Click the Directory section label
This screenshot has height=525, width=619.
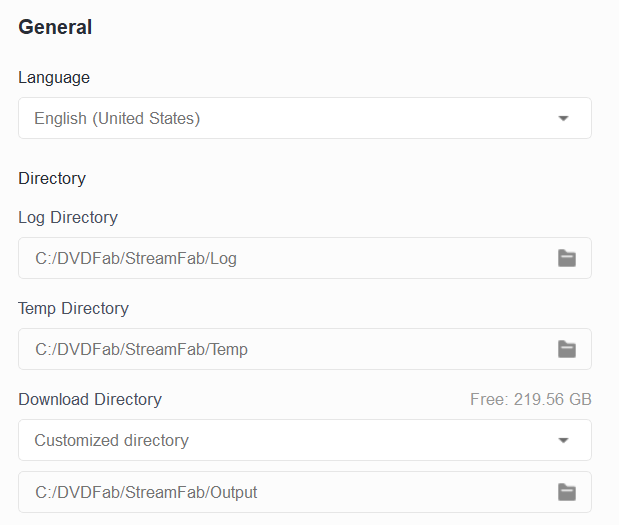pyautogui.click(x=52, y=178)
